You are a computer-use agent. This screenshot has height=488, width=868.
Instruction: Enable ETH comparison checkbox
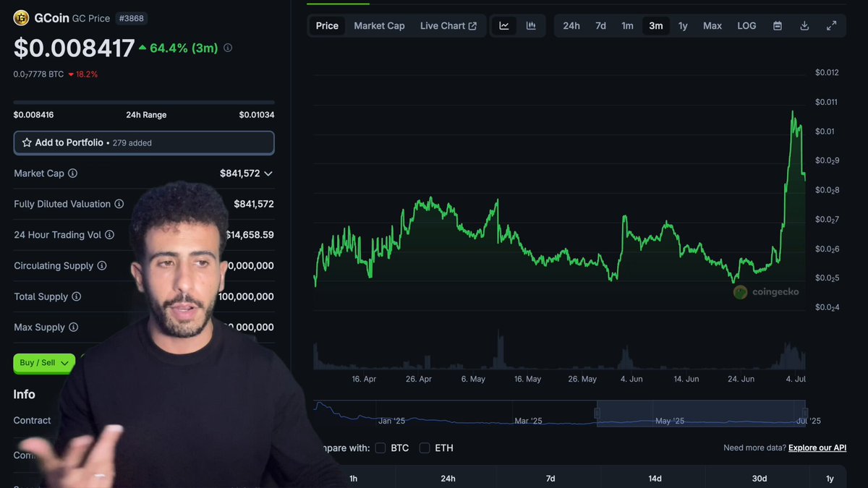(x=425, y=448)
